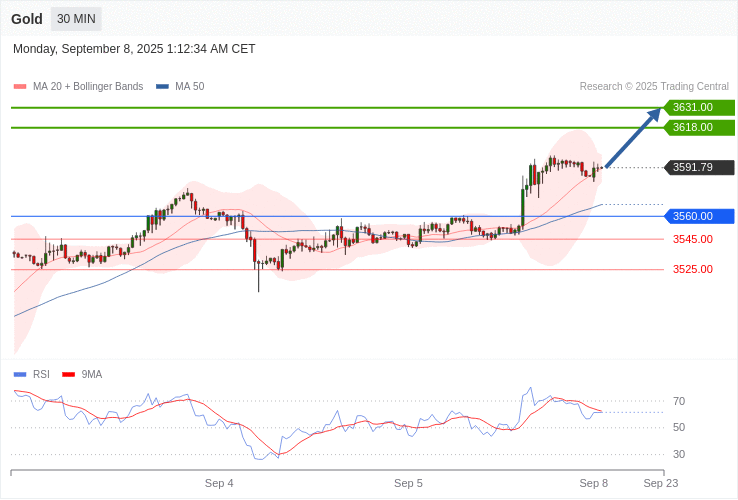Select the 3618.00 green resistance price tag
738x500 pixels.
click(x=698, y=127)
